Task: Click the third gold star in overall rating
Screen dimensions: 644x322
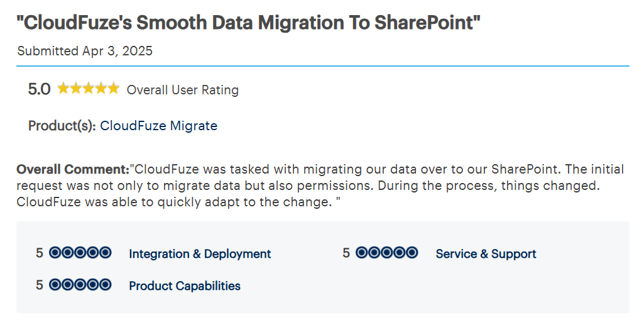Action: point(89,89)
